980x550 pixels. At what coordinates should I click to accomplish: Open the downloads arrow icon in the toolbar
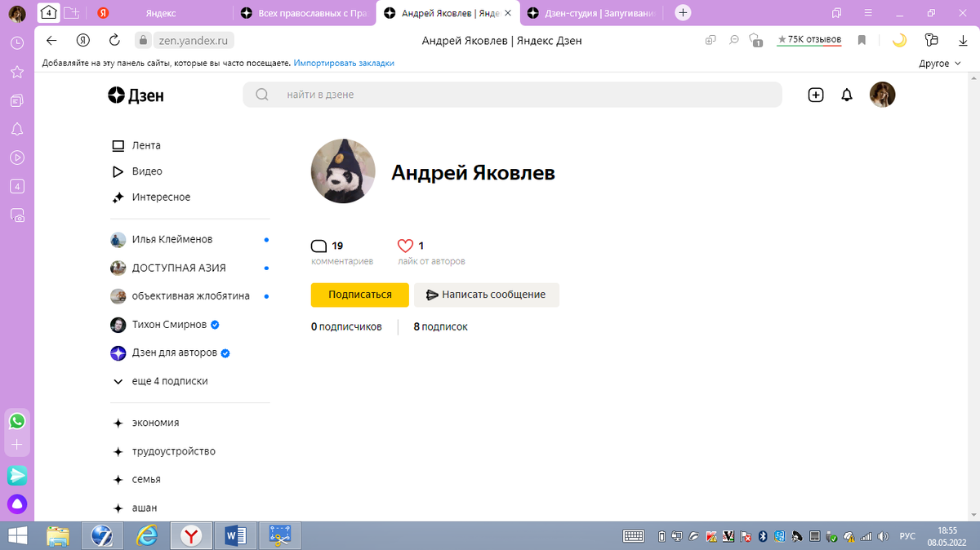pyautogui.click(x=964, y=40)
